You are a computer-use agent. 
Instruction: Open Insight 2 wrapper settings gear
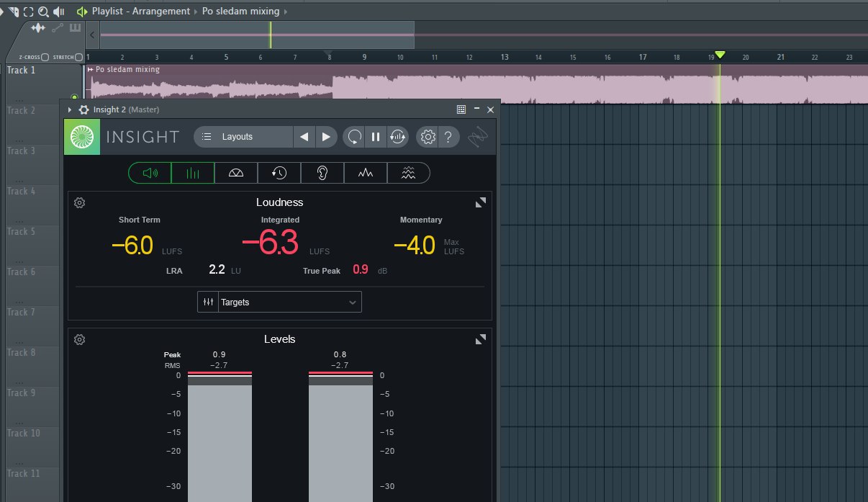[84, 109]
